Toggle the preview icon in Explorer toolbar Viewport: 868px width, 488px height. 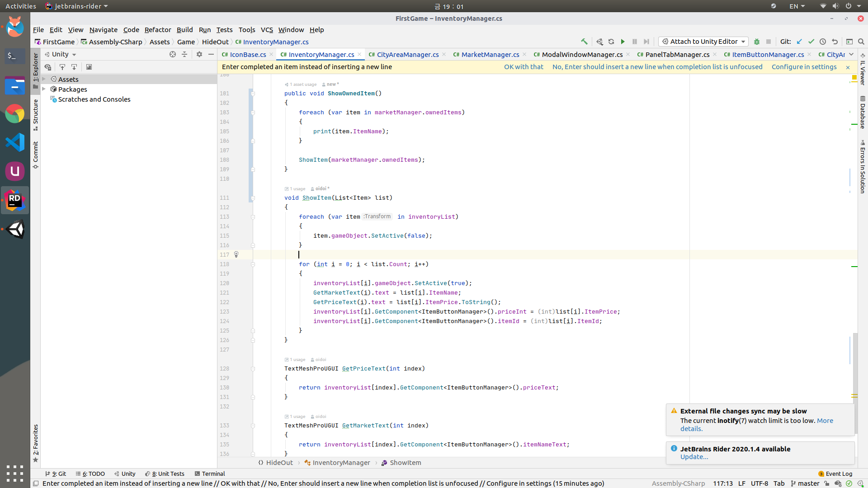coord(89,67)
